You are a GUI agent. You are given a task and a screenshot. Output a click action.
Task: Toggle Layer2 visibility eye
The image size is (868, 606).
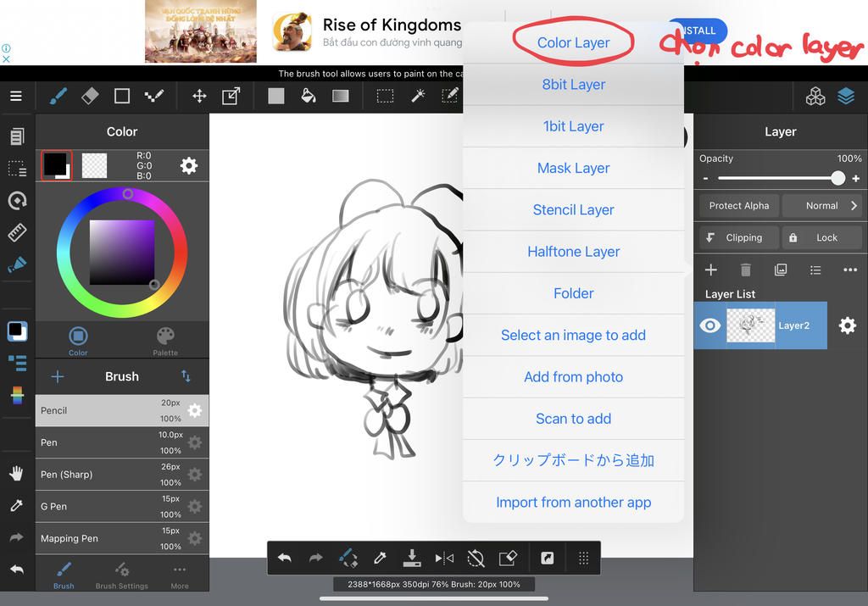coord(709,325)
